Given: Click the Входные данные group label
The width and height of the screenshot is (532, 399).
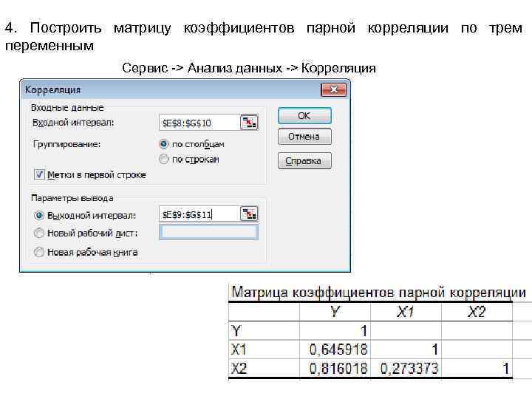Looking at the screenshot, I should coord(67,108).
